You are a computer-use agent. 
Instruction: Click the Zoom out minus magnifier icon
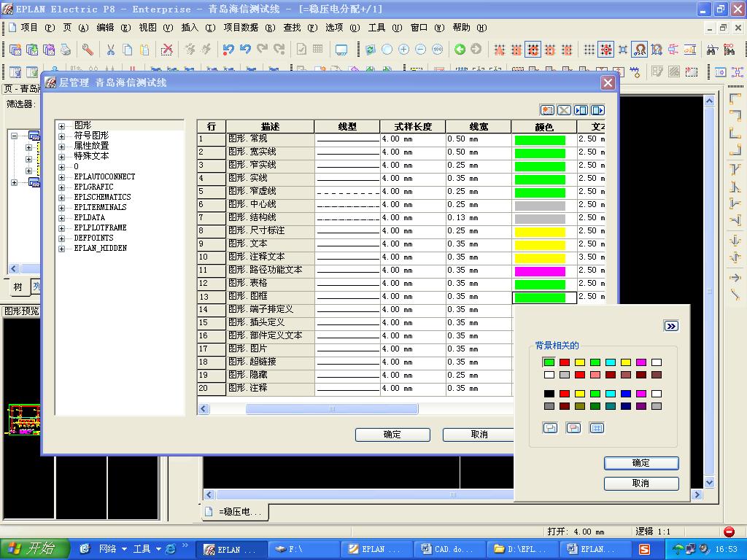421,49
